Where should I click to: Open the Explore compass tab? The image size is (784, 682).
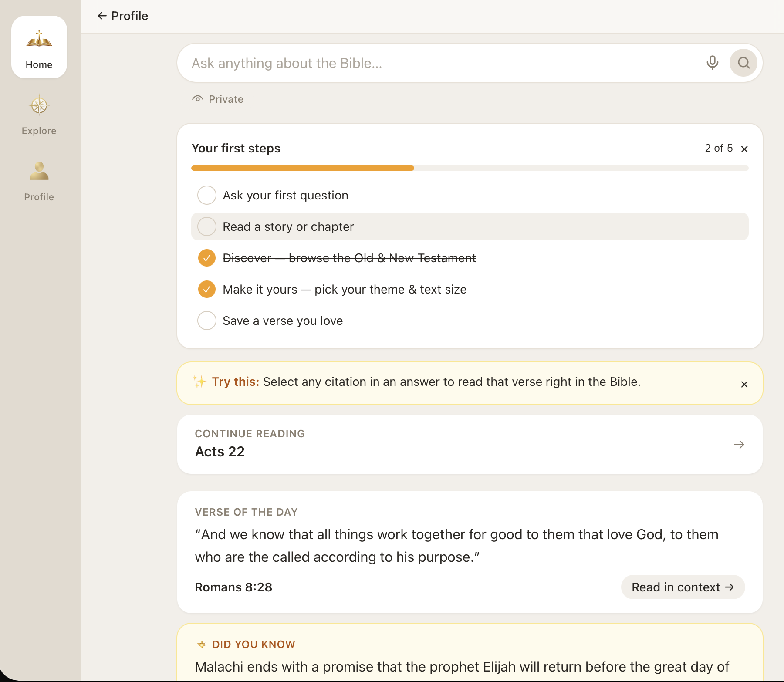point(39,115)
